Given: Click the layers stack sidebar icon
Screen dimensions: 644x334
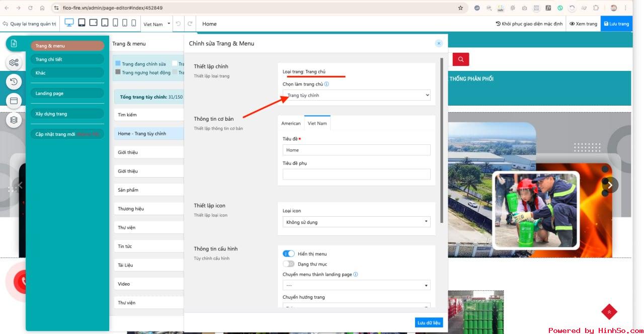Looking at the screenshot, I should click(14, 120).
